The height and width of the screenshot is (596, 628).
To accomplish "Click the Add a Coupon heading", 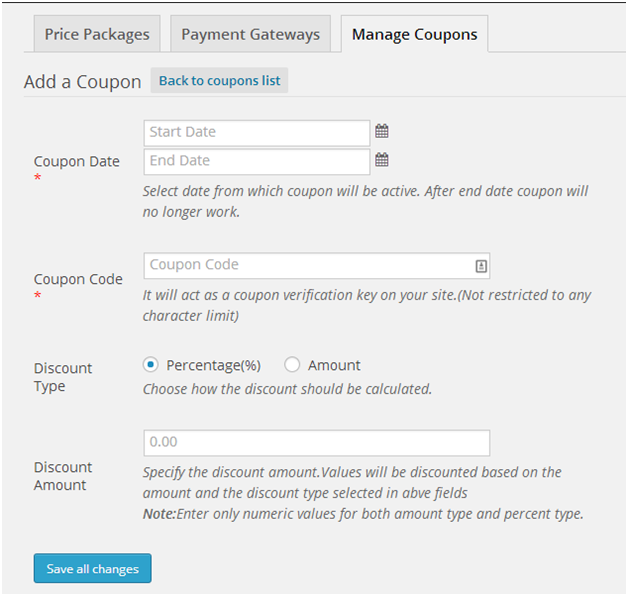I will [x=83, y=82].
